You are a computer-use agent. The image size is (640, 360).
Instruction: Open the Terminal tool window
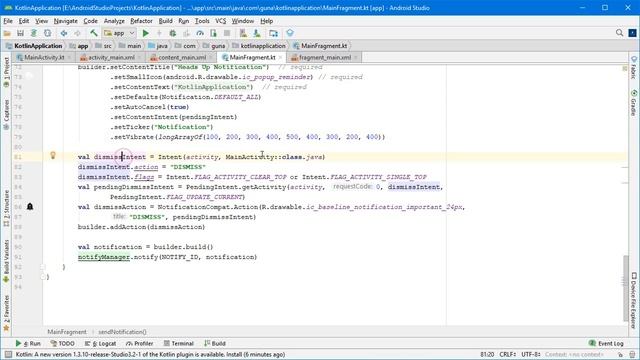pyautogui.click(x=179, y=343)
